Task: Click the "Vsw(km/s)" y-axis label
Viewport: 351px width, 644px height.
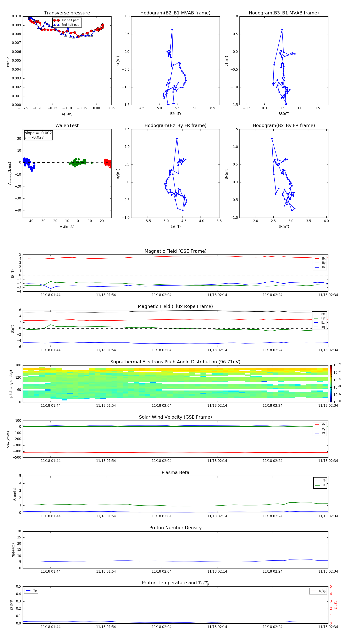Action: (x=8, y=439)
